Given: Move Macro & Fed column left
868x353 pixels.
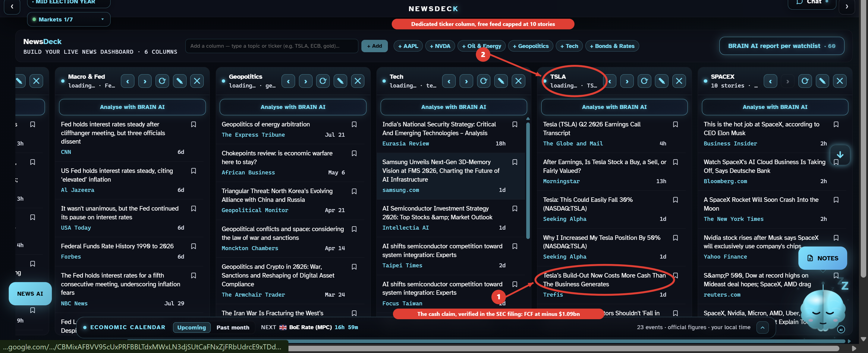Looking at the screenshot, I should [127, 81].
